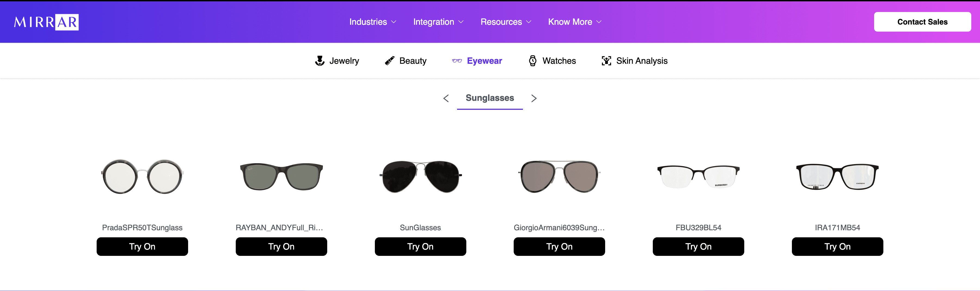Click the Contact Sales button
The image size is (980, 291).
click(x=922, y=22)
